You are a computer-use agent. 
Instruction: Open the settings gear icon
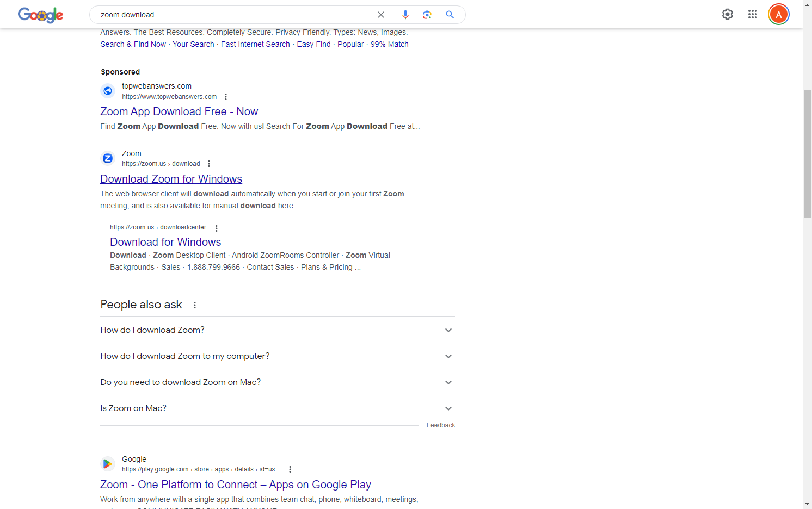tap(728, 15)
